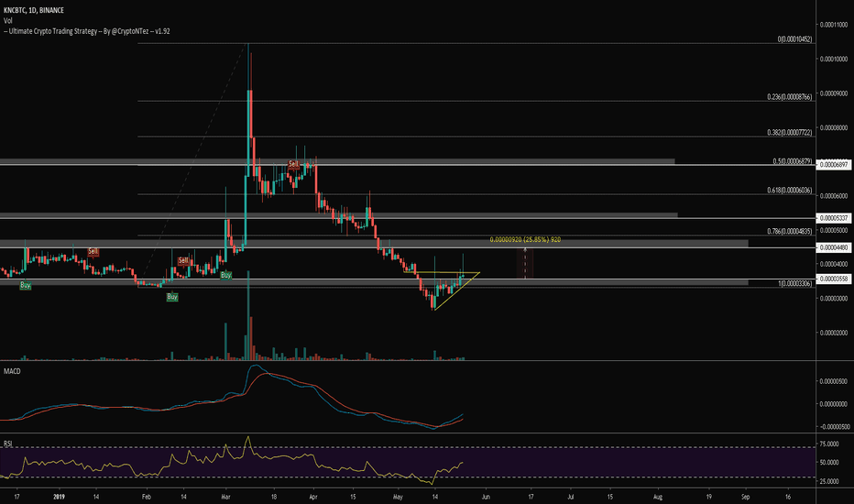Click the Jun label on time axis

click(x=486, y=497)
